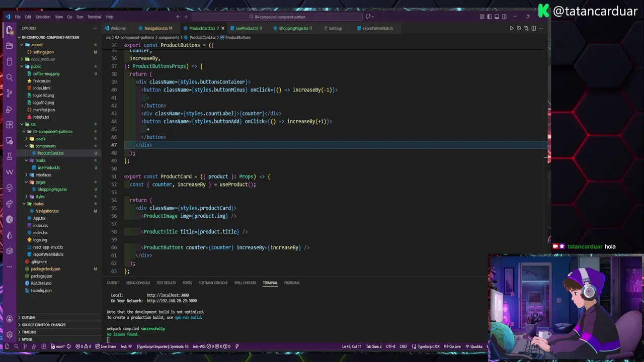Change the CRLF line ending setting
Image resolution: width=644 pixels, height=362 pixels.
click(x=404, y=346)
